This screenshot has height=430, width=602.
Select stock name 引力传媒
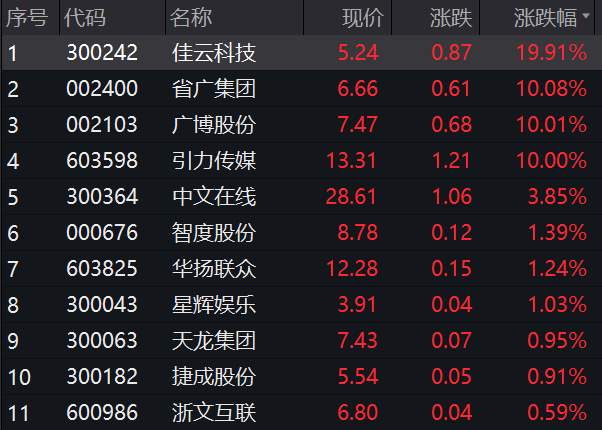[214, 160]
